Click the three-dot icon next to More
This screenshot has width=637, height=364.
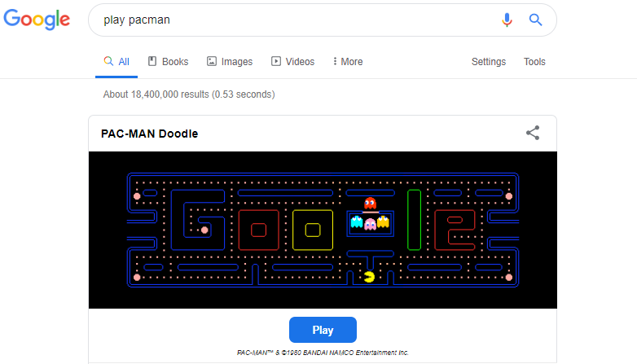click(335, 61)
